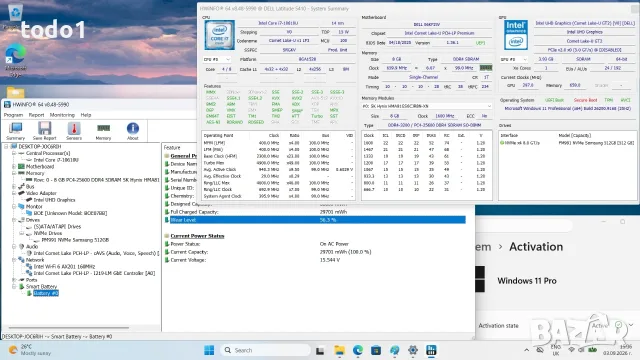Viewport: 640px width, 360px height.
Task: Open the Help menu
Action: [x=86, y=115]
